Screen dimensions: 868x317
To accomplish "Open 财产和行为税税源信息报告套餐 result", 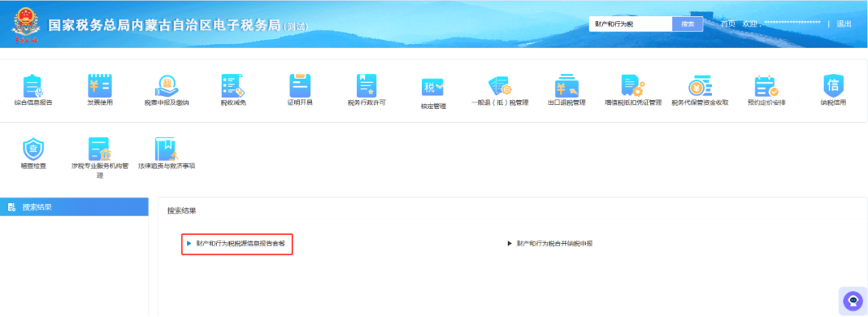I will [x=241, y=243].
